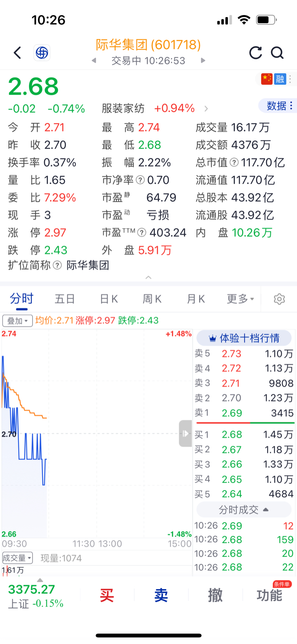The width and height of the screenshot is (297, 644).
Task: Tap help icon next to 市盈TTM
Action: tap(142, 233)
